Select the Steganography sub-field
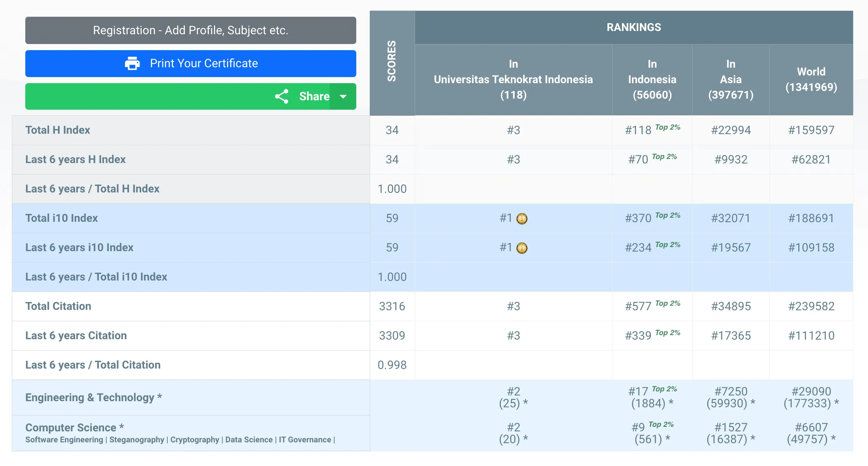 coord(136,440)
